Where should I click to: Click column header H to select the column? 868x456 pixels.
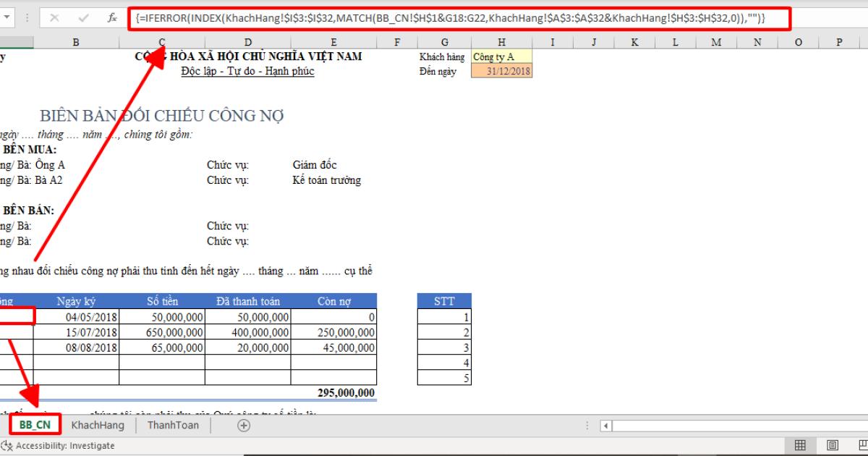[502, 41]
